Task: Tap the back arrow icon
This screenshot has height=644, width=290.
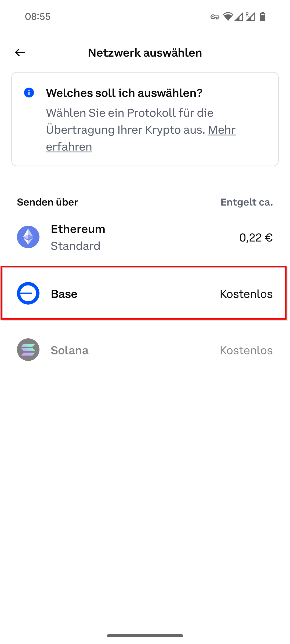Action: pos(20,52)
